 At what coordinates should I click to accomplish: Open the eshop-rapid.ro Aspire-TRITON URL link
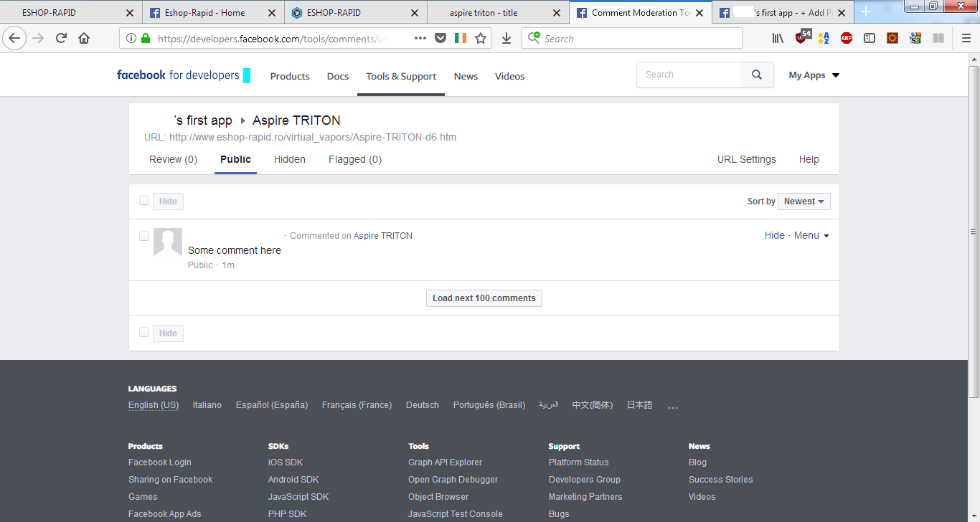click(x=313, y=137)
